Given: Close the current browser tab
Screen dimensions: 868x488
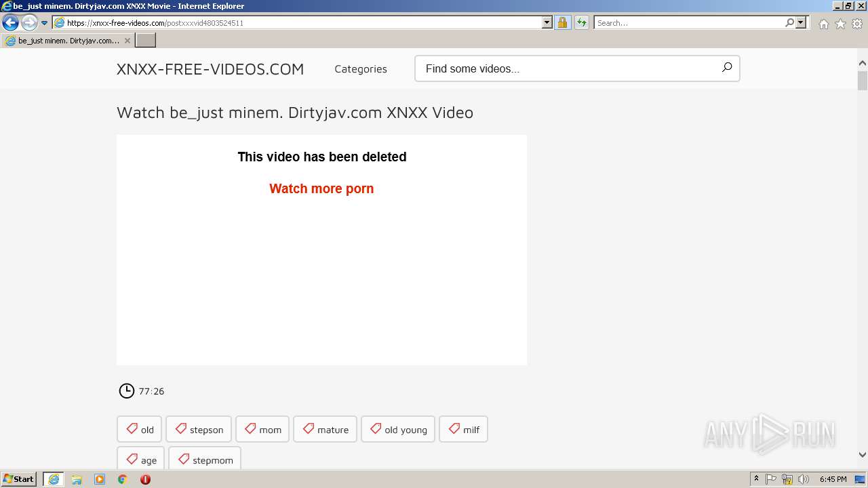Looking at the screenshot, I should tap(127, 41).
